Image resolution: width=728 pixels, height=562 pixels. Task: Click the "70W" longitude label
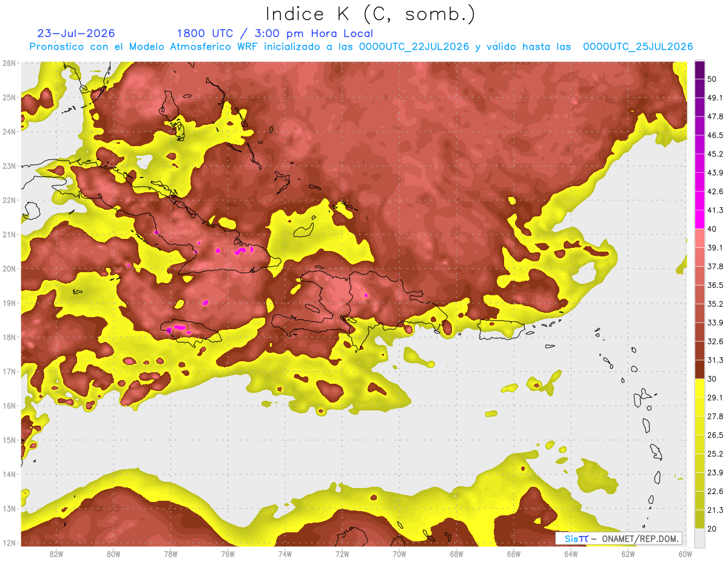coord(399,554)
